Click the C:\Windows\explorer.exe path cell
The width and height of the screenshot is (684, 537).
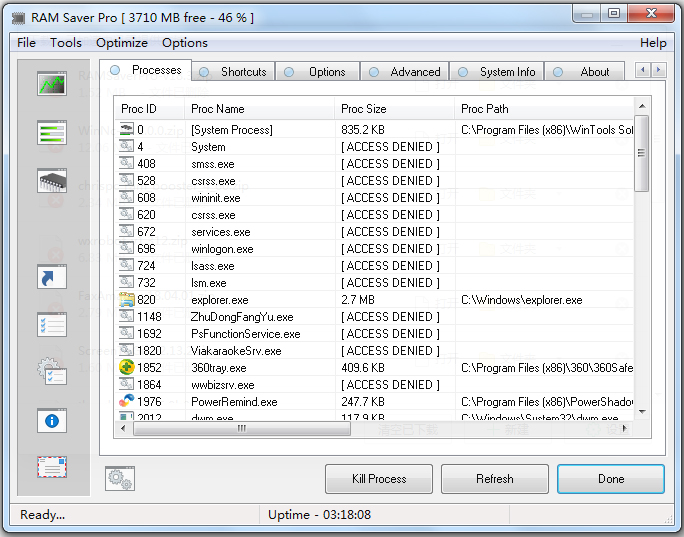point(522,300)
